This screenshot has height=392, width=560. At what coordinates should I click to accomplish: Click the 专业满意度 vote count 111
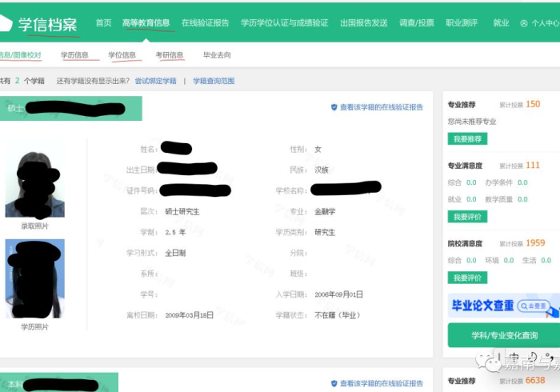coord(533,166)
